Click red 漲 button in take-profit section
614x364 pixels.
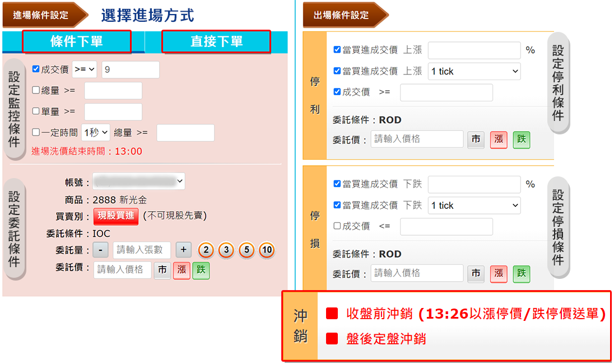tap(499, 139)
